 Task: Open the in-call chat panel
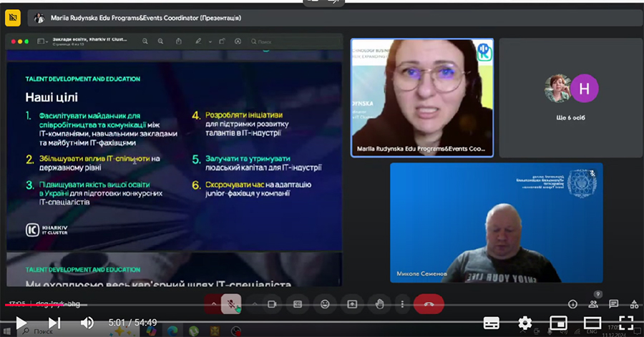click(x=614, y=304)
